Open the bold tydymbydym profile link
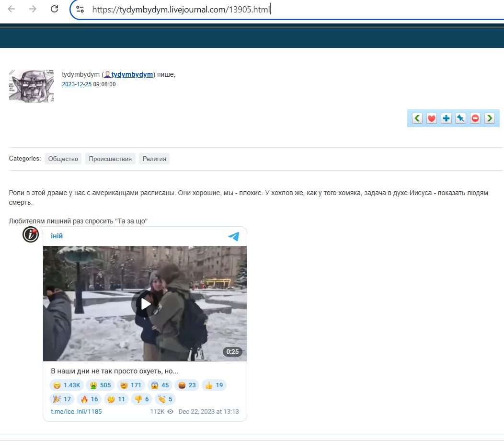The width and height of the screenshot is (504, 441). tap(132, 74)
